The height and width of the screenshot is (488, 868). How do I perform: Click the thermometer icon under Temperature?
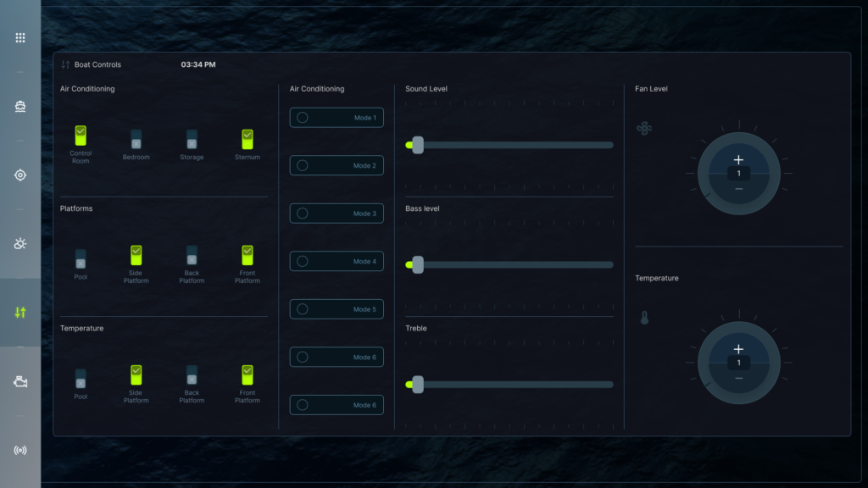coord(644,319)
